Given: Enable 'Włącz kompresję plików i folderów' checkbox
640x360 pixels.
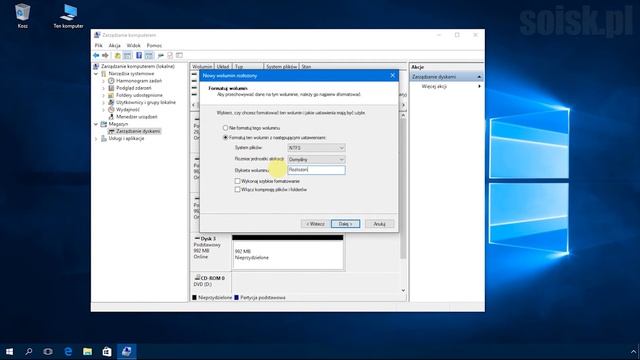Looking at the screenshot, I should 237,190.
